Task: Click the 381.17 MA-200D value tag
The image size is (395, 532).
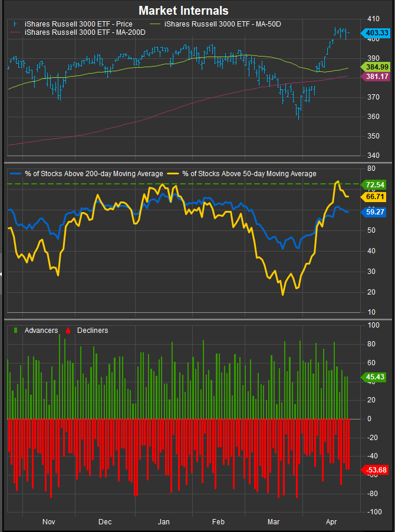Action: (x=376, y=76)
